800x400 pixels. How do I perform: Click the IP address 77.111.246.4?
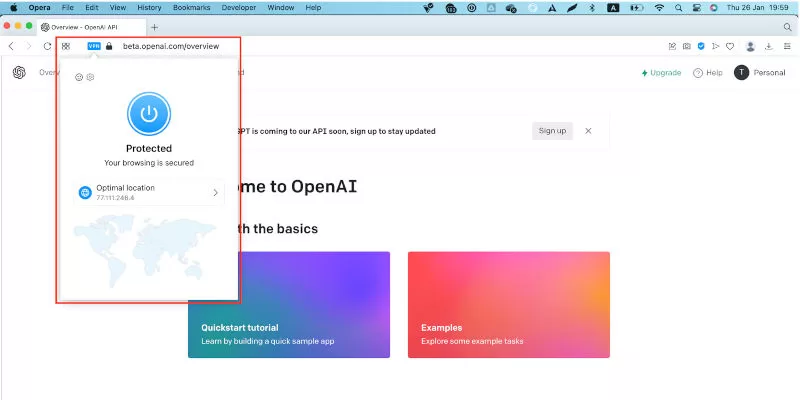click(115, 198)
